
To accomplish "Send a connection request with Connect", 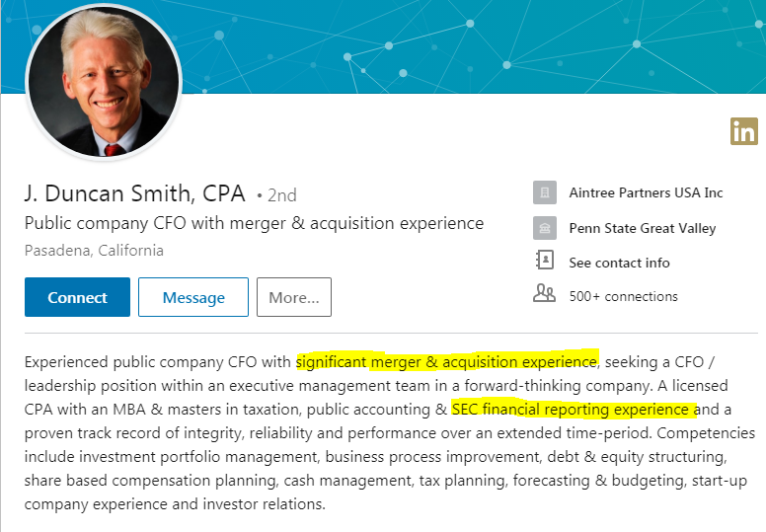I will [x=77, y=297].
